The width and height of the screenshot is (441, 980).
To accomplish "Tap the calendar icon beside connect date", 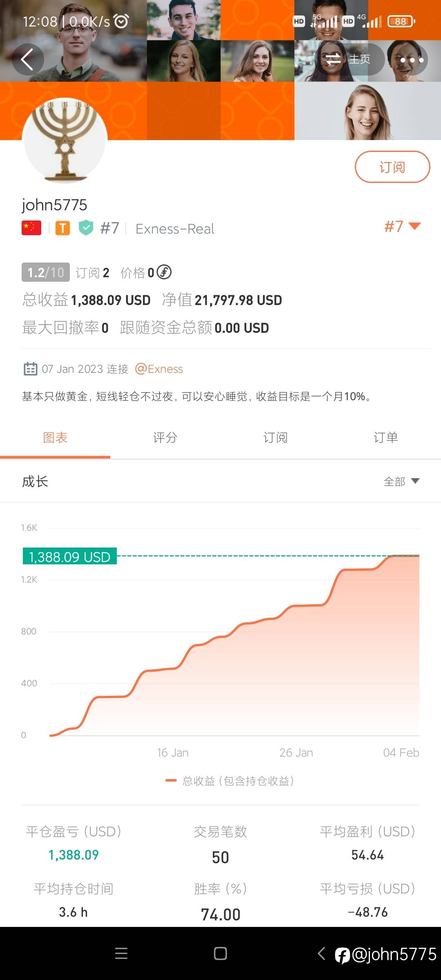I will click(x=30, y=369).
